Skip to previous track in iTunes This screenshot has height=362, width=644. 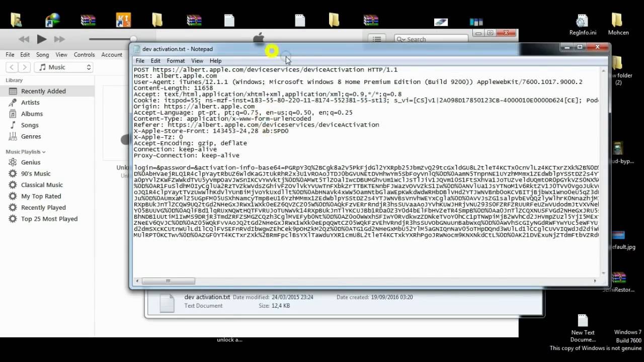coord(24,39)
